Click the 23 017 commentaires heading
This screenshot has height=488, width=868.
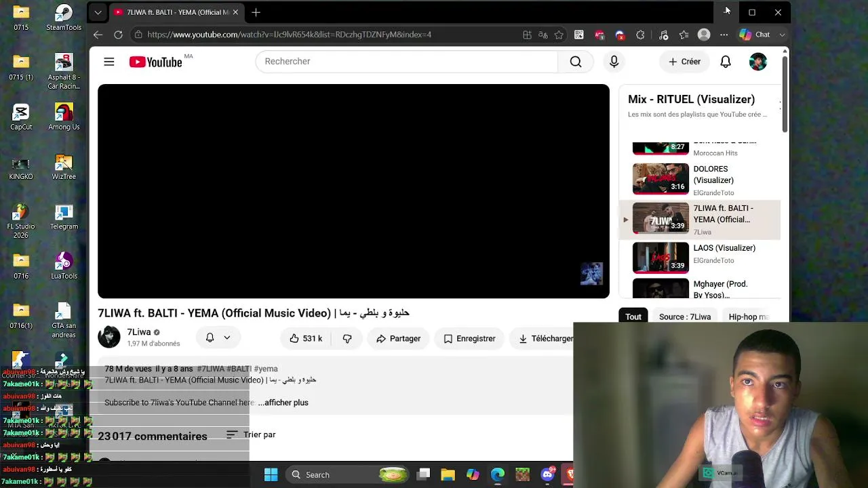pos(153,436)
